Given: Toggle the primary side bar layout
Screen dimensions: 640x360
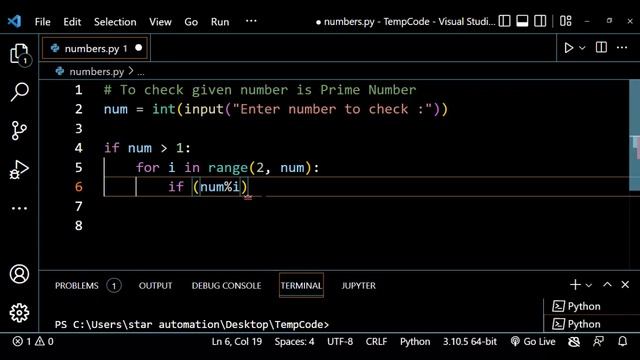Looking at the screenshot, I should tap(504, 21).
